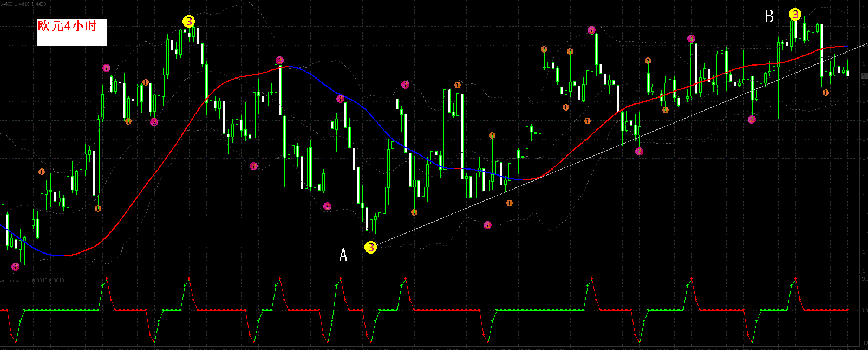868x350 pixels.
Task: Click the 1.4419 price readout at top-left
Action: 23,4
